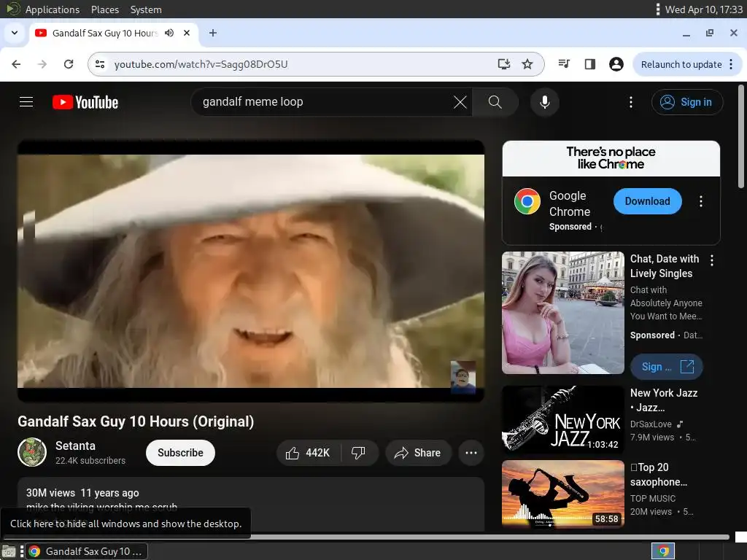Screen dimensions: 747x560
Task: Click Sign button on dating ad
Action: coord(666,367)
